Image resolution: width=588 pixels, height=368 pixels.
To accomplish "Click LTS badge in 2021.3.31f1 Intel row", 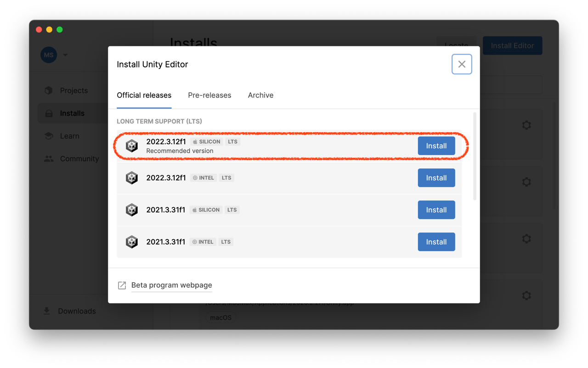I will pyautogui.click(x=226, y=242).
